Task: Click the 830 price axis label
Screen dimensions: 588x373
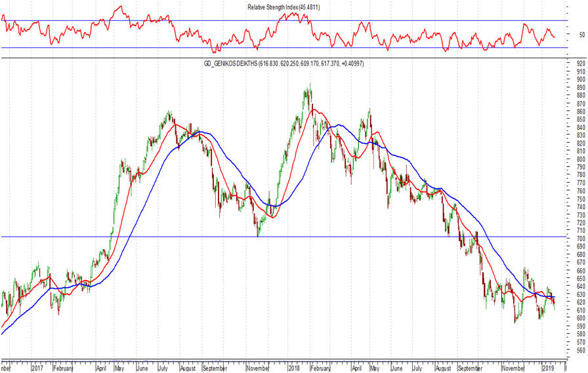Action: tap(581, 135)
